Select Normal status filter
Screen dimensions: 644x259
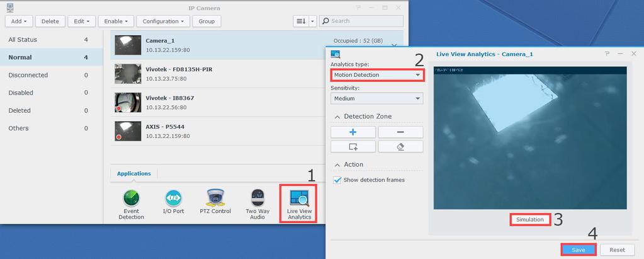click(52, 57)
